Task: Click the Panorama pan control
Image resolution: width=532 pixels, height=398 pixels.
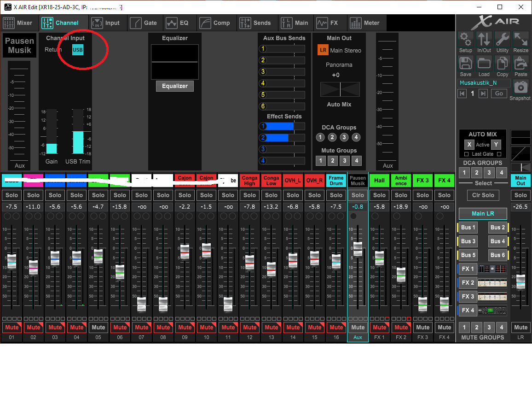Action: 340,89
